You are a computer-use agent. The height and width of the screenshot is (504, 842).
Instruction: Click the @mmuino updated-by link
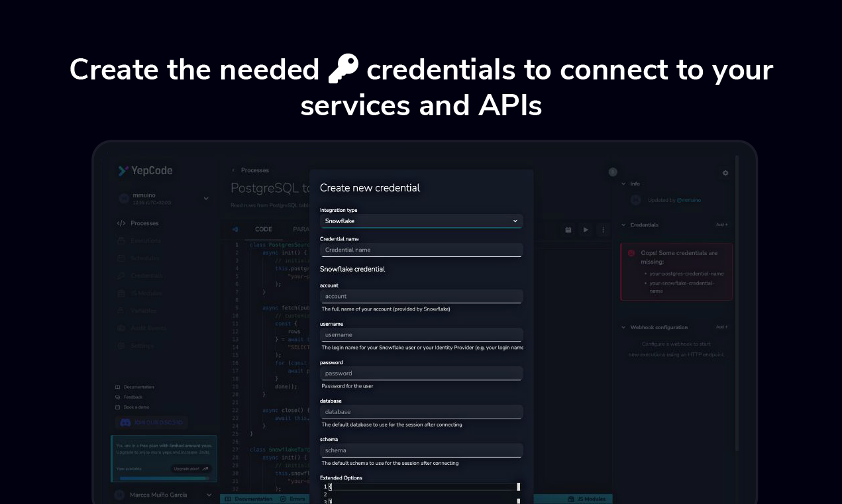coord(688,200)
